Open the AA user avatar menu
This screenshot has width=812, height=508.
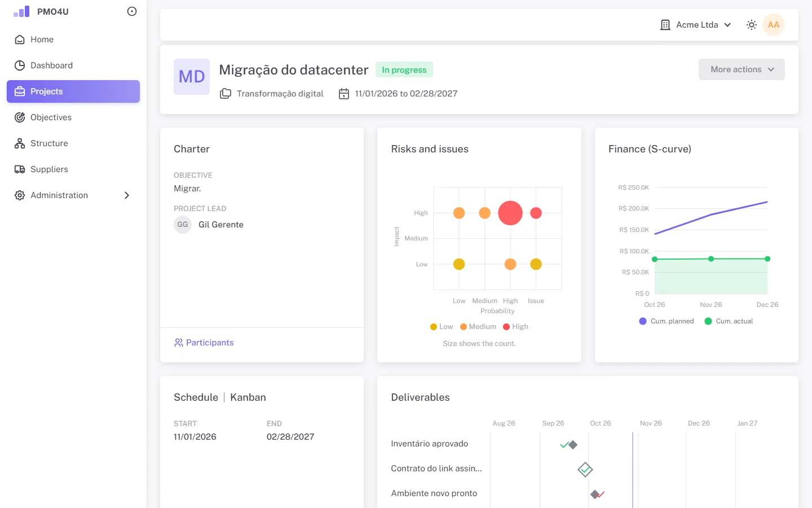tap(774, 25)
